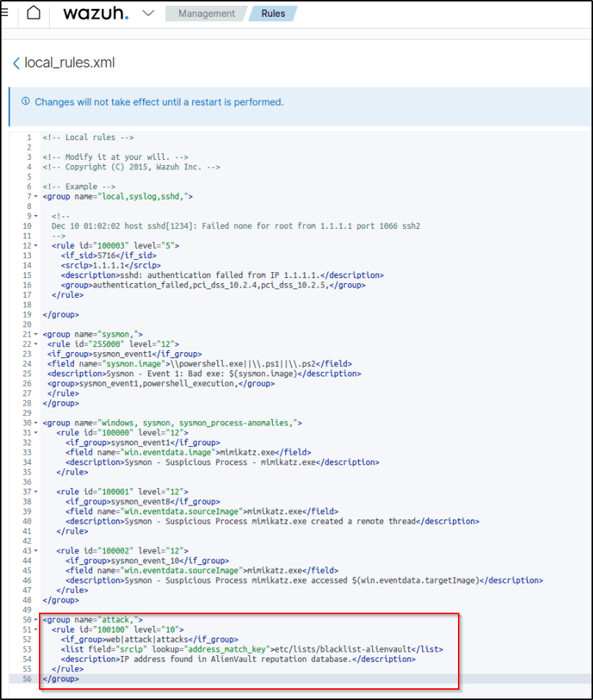Screen dimensions: 593x700
Task: Fold rule 255000 at line 22
Action: [35, 344]
